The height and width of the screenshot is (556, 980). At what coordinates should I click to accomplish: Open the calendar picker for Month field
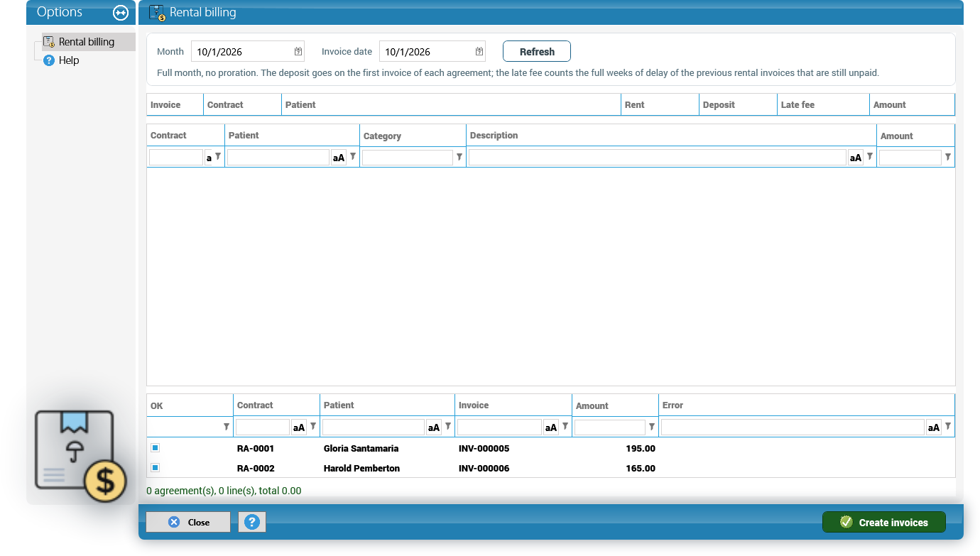tap(298, 52)
